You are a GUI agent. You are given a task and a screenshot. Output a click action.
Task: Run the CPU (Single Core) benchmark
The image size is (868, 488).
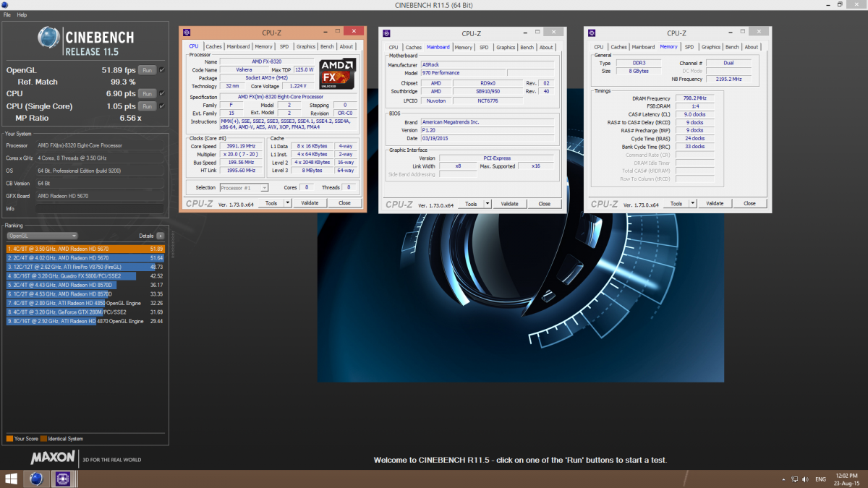(147, 106)
